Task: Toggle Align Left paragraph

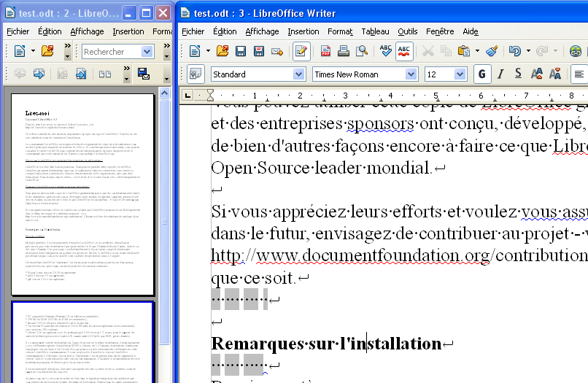Action: click(x=579, y=74)
